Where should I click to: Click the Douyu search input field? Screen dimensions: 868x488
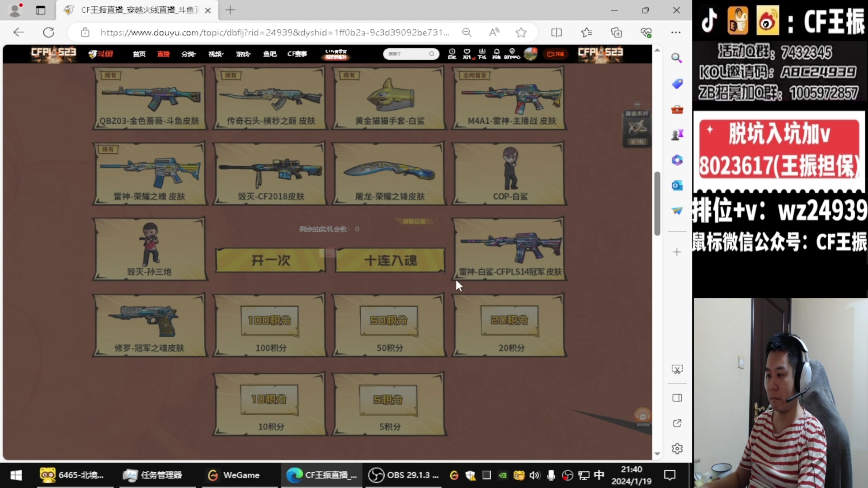[x=406, y=54]
